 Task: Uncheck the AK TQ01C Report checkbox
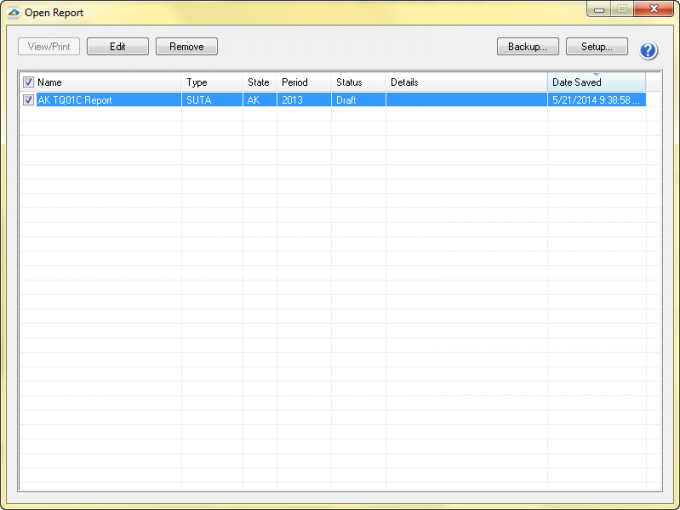[x=28, y=100]
